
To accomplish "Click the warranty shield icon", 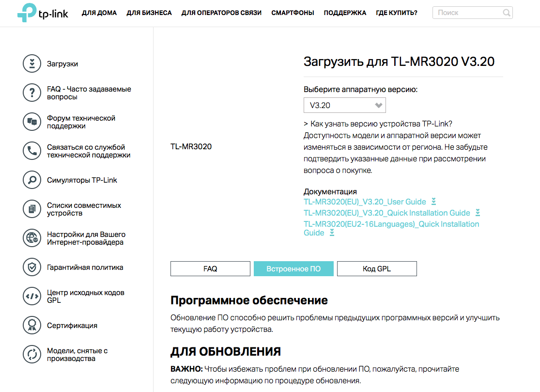I will pyautogui.click(x=32, y=267).
